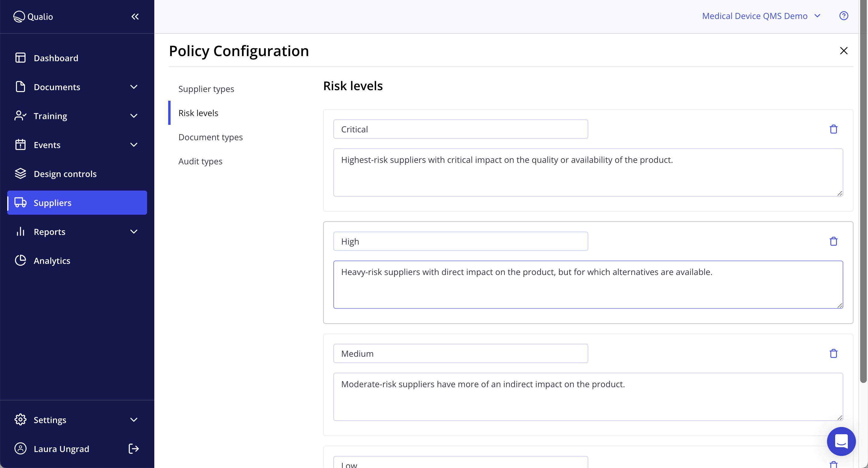
Task: Switch to the Audit types tab
Action: click(200, 161)
